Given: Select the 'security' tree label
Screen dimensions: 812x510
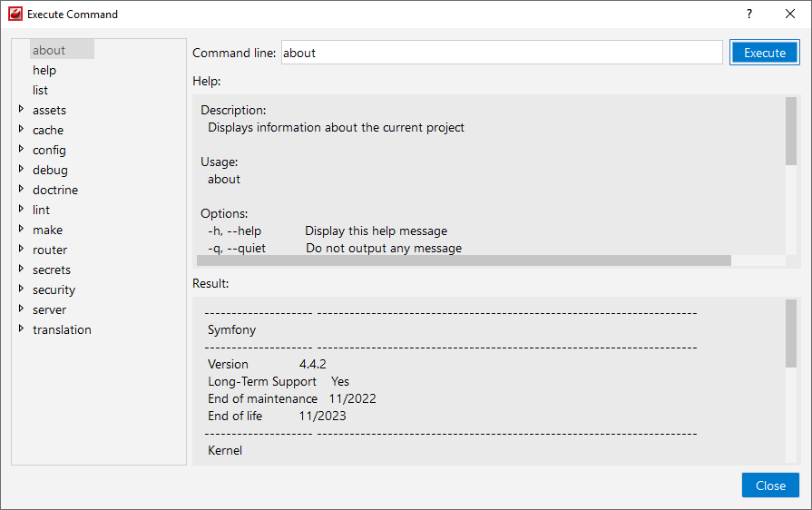Looking at the screenshot, I should (x=54, y=290).
